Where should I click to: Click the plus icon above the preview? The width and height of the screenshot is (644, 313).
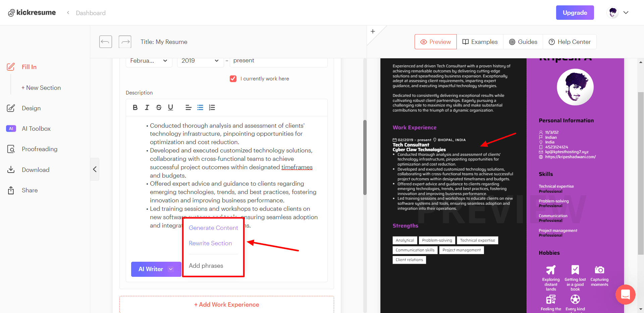coord(373,32)
